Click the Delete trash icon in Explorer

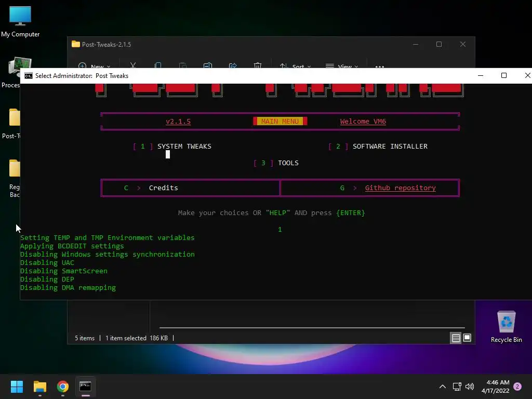click(258, 65)
